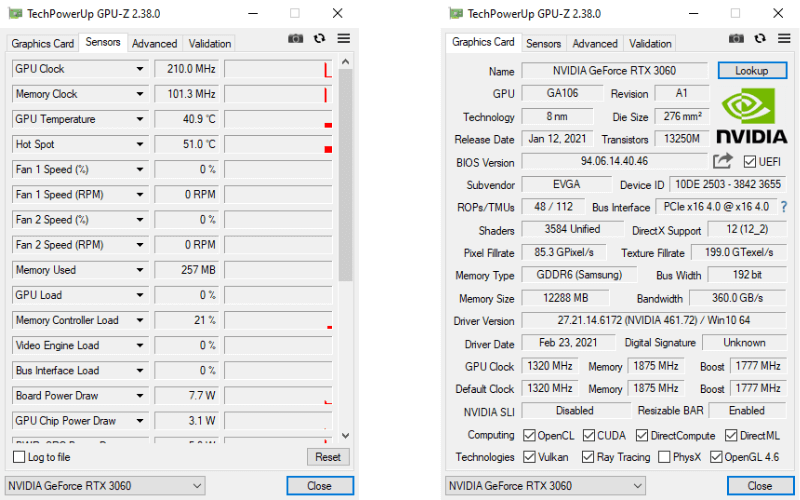The width and height of the screenshot is (800, 500).
Task: Open Advanced tab in left window
Action: [x=155, y=43]
